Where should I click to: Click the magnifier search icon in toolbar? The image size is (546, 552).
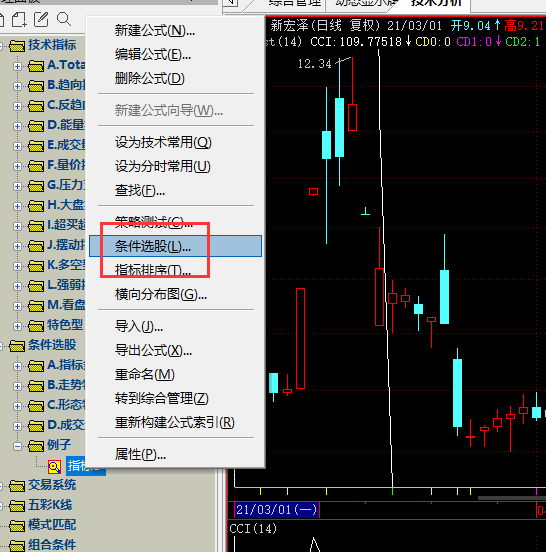point(64,19)
